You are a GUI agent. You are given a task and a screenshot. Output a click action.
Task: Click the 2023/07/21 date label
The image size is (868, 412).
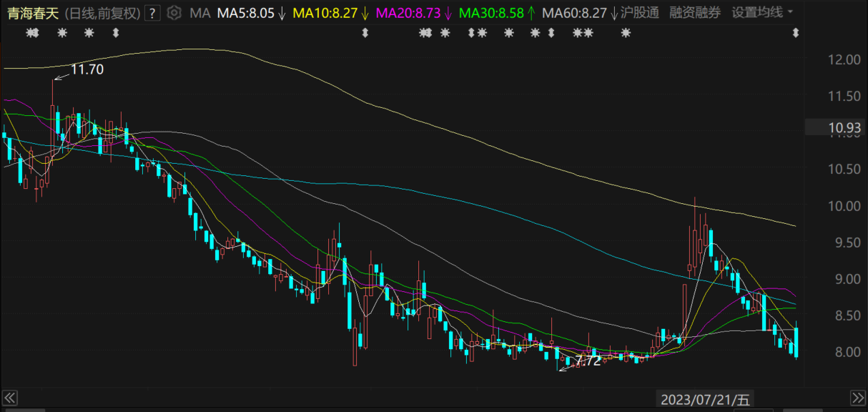[x=705, y=399]
